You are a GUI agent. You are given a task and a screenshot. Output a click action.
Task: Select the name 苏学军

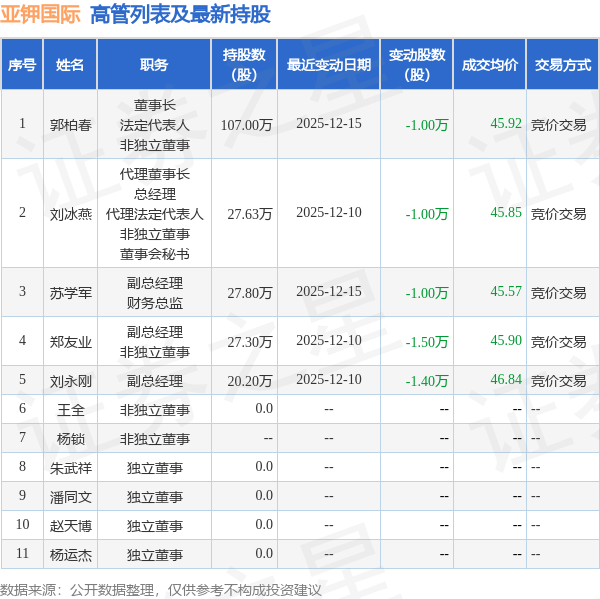[x=70, y=293]
